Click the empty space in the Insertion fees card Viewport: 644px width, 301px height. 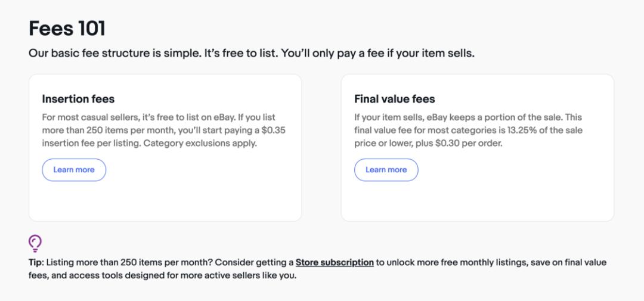165,201
